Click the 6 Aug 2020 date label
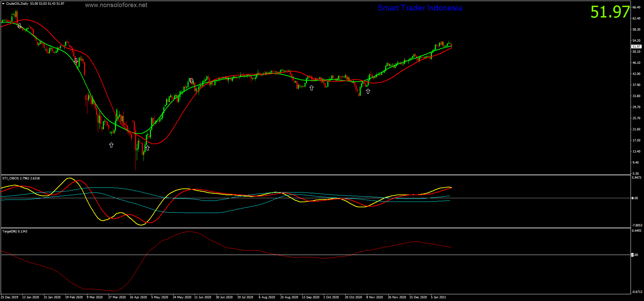Viewport: 644px width, 301px height. click(x=267, y=297)
